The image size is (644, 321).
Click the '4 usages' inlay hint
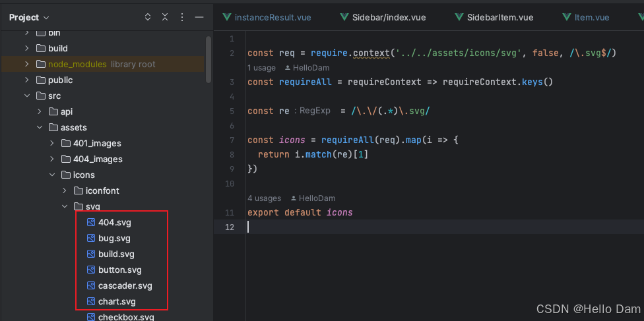coord(264,198)
